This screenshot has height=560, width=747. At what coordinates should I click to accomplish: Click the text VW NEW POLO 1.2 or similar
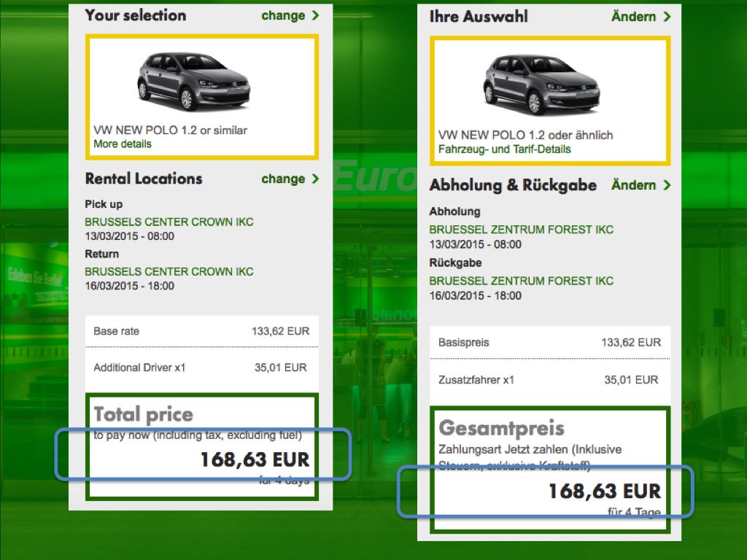[x=170, y=131]
